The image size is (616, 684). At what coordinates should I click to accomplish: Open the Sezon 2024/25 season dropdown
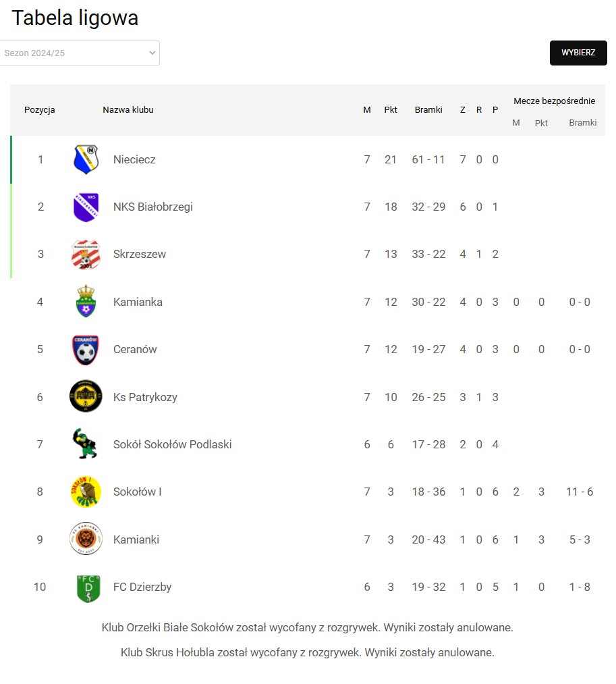pos(80,53)
